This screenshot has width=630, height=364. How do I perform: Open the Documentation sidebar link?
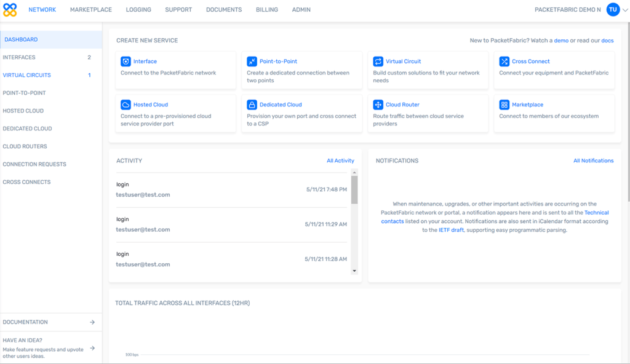click(x=51, y=322)
